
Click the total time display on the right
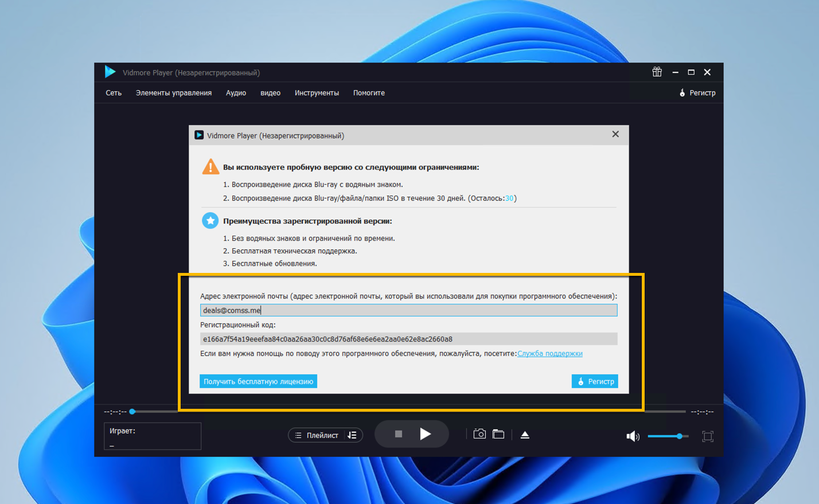point(702,412)
